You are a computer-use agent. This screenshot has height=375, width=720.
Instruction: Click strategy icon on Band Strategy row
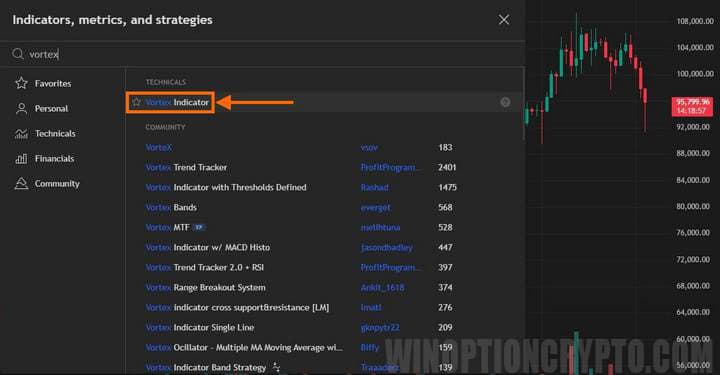tap(276, 367)
